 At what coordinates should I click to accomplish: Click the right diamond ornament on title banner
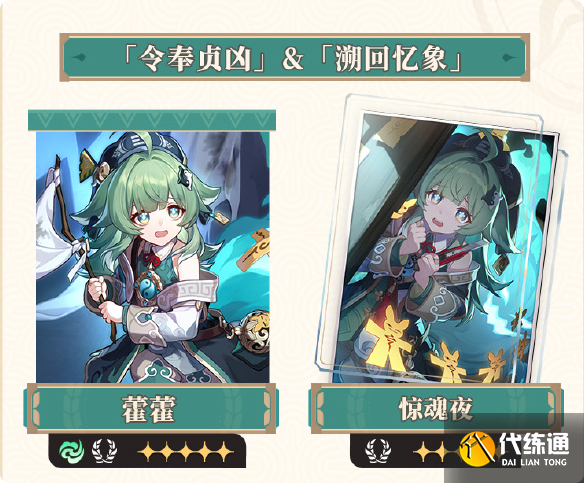(x=509, y=57)
